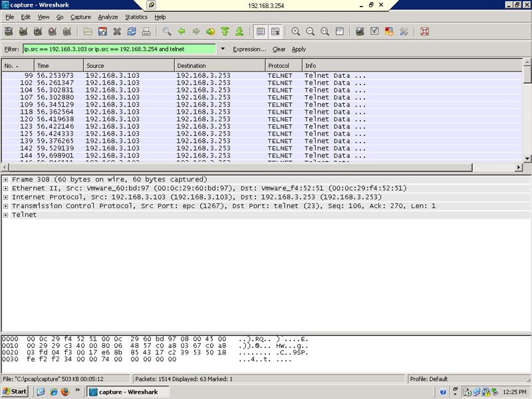Open the capture filters dialog icon
The width and height of the screenshot is (532, 399).
(360, 31)
